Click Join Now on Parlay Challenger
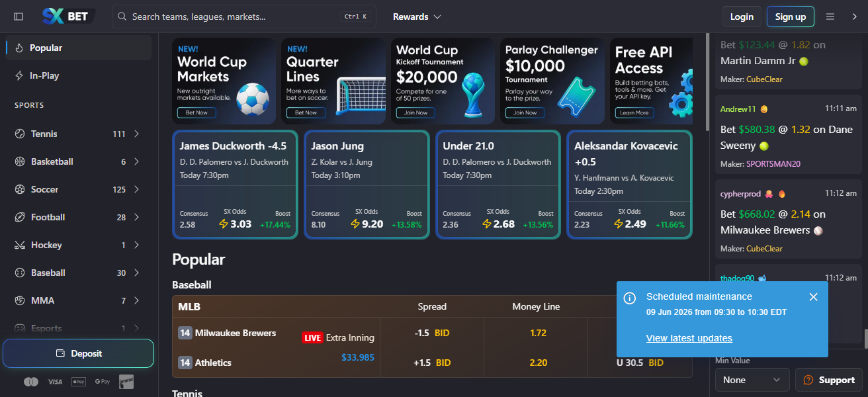 click(x=525, y=112)
